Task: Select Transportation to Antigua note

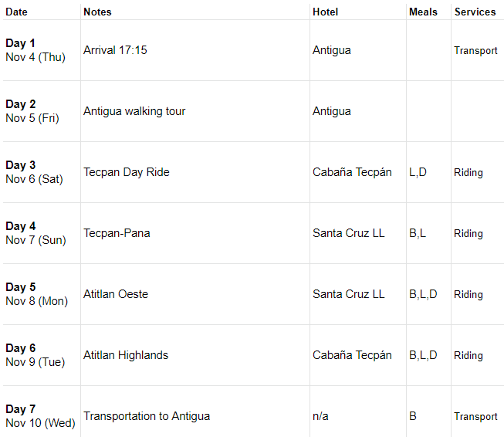Action: (147, 416)
